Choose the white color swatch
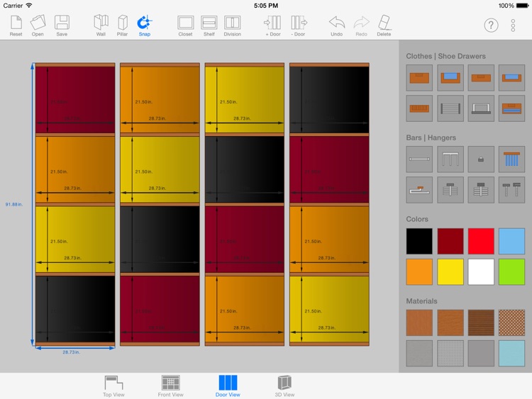The width and height of the screenshot is (532, 399). pyautogui.click(x=481, y=272)
